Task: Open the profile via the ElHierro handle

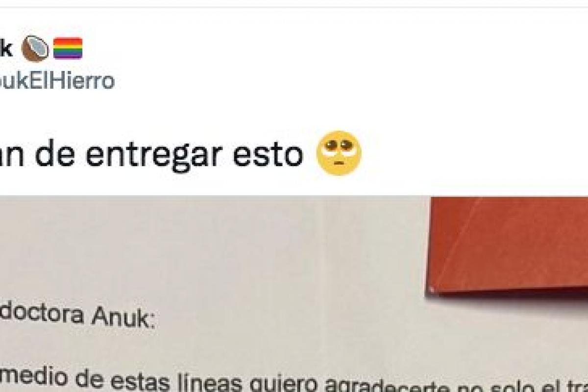Action: point(57,81)
